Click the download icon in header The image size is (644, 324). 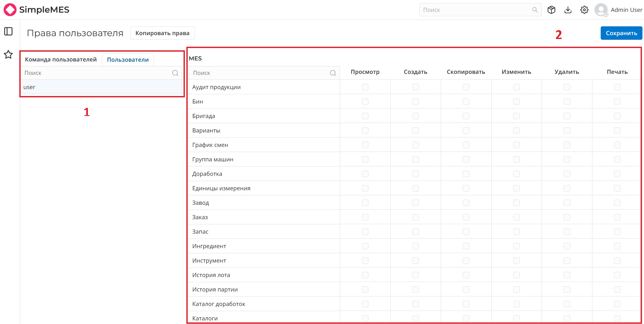coord(568,10)
